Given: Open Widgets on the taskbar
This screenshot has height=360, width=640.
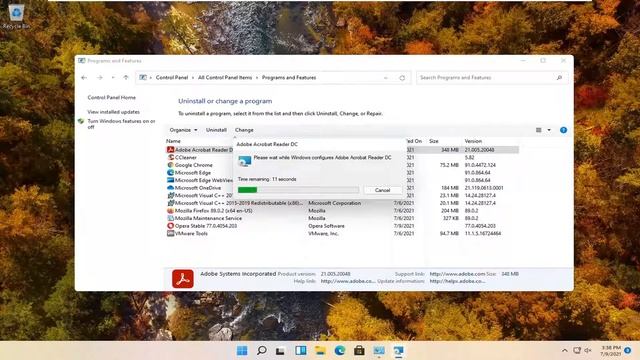Looking at the screenshot, I should coord(301,351).
